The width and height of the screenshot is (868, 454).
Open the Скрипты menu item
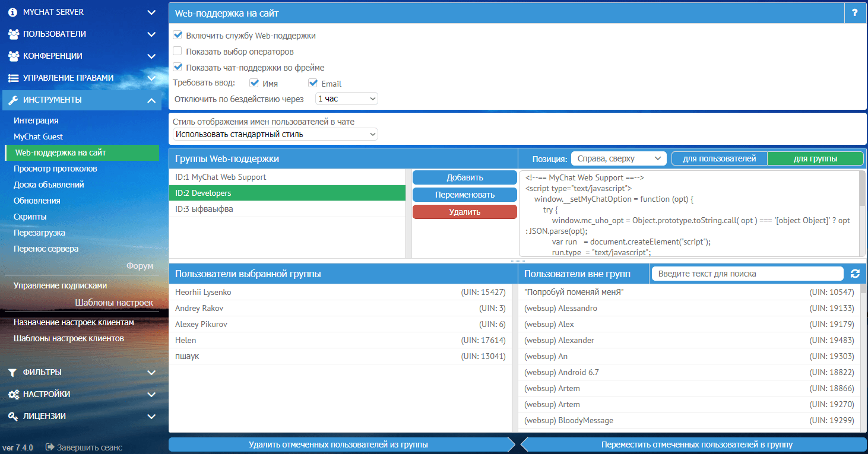[30, 217]
